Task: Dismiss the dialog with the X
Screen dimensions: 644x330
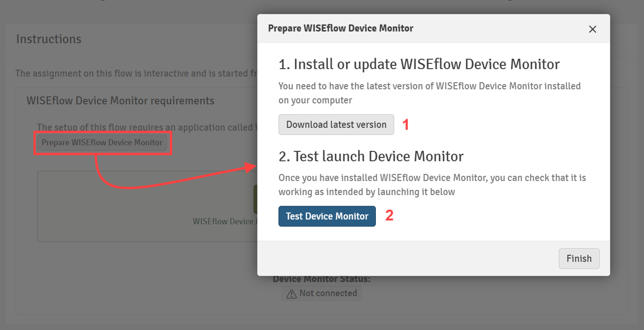Action: tap(593, 29)
